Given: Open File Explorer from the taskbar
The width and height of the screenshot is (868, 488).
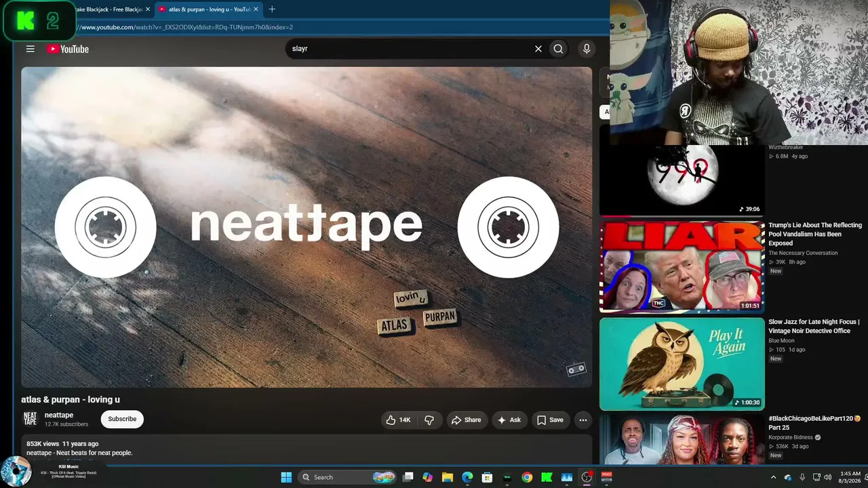Looking at the screenshot, I should (448, 477).
